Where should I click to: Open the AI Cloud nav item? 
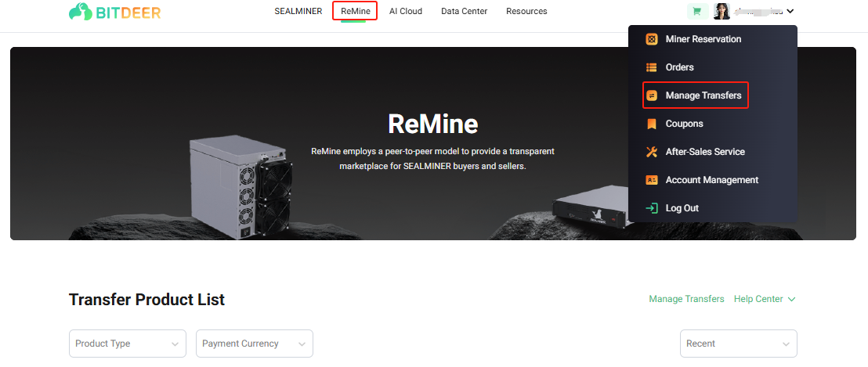click(406, 11)
